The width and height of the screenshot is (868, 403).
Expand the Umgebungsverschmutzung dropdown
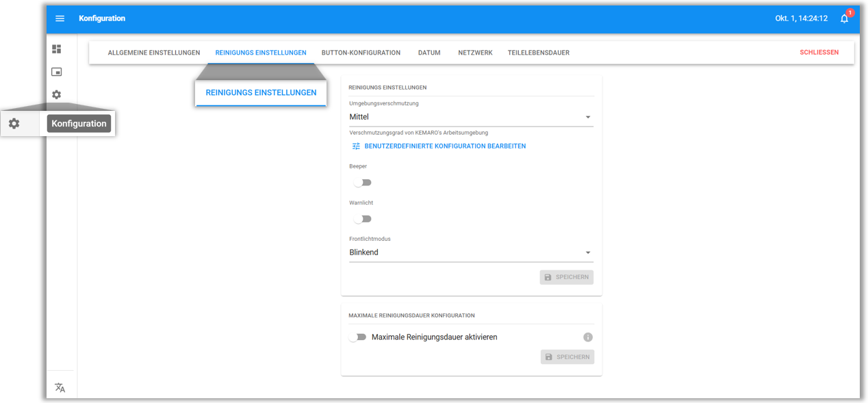click(471, 117)
